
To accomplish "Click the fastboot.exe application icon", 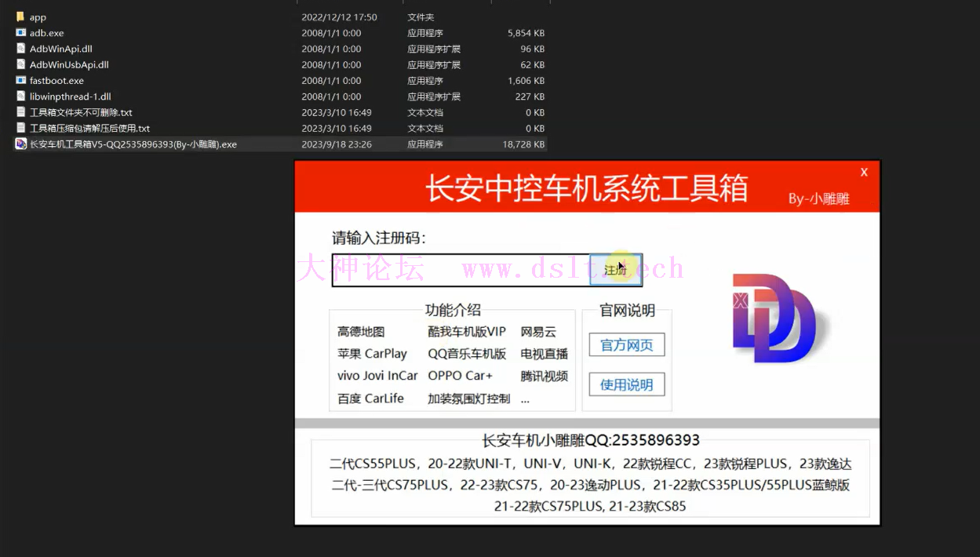I will pyautogui.click(x=20, y=80).
